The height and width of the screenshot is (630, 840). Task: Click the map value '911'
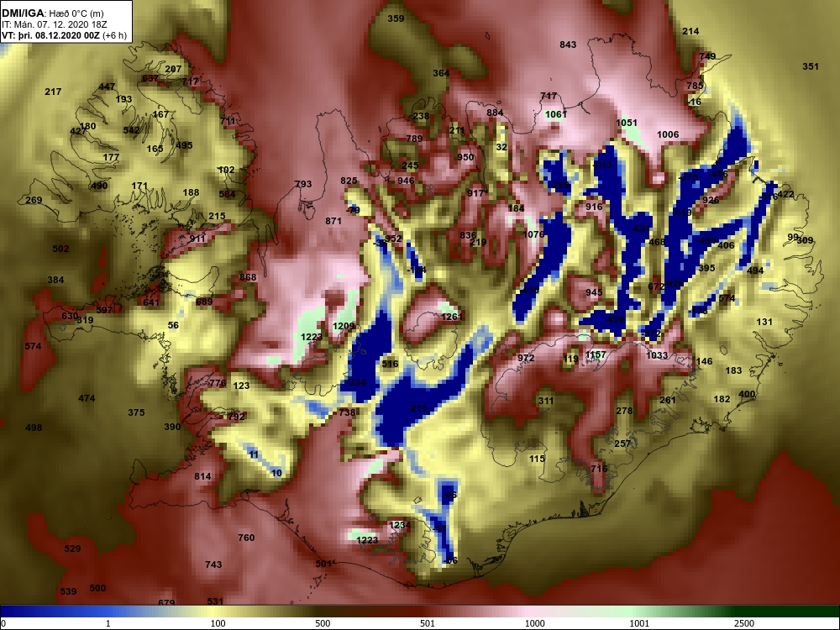click(x=197, y=239)
